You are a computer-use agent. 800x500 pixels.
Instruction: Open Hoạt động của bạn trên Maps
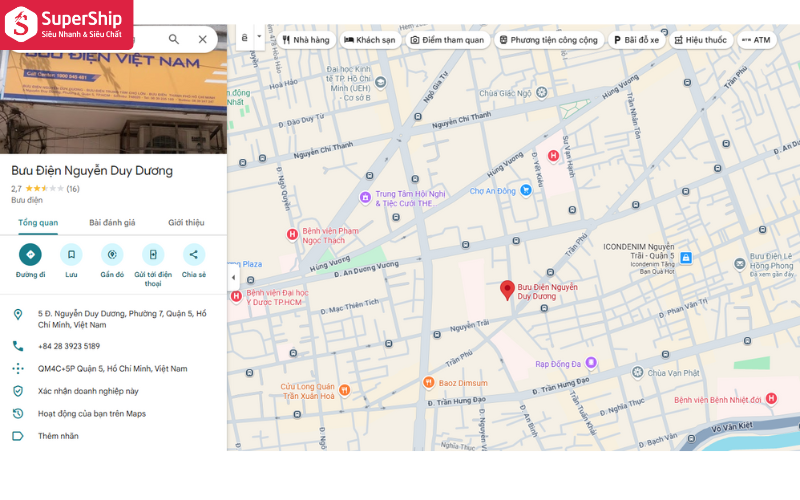tap(92, 413)
